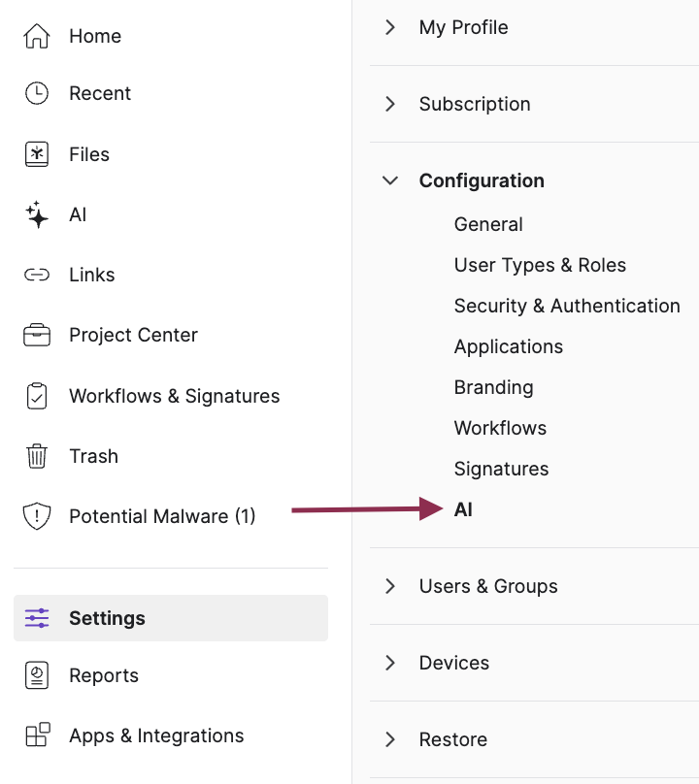The image size is (699, 784).
Task: Click the Settings sliders icon
Action: click(x=37, y=618)
